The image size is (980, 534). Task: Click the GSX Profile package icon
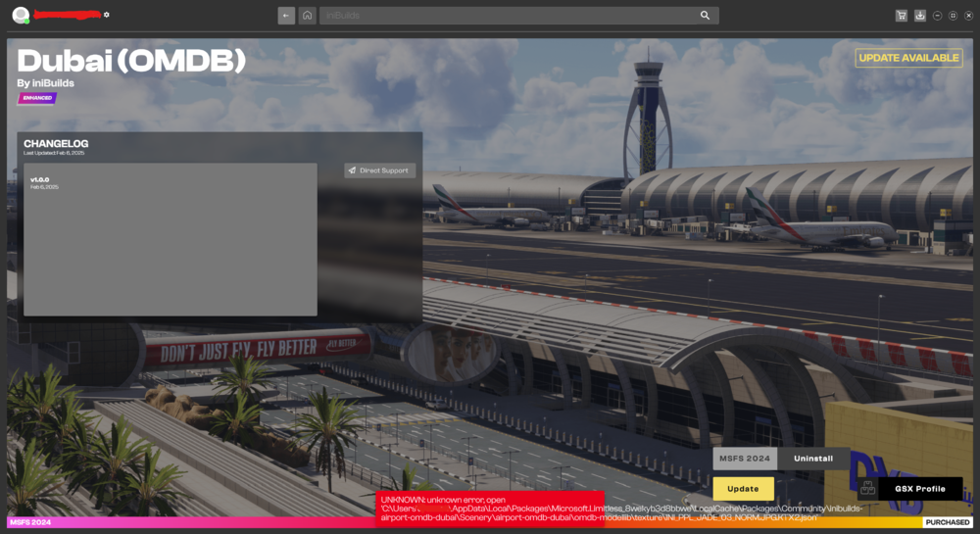(867, 488)
